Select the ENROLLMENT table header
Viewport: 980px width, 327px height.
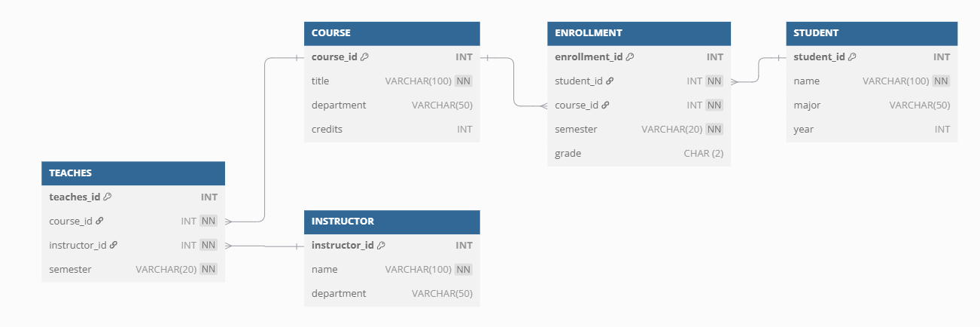tap(638, 33)
